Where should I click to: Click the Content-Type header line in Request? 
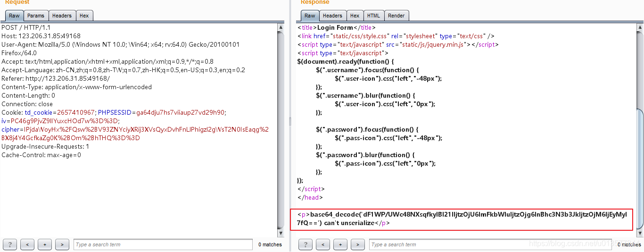[x=77, y=87]
